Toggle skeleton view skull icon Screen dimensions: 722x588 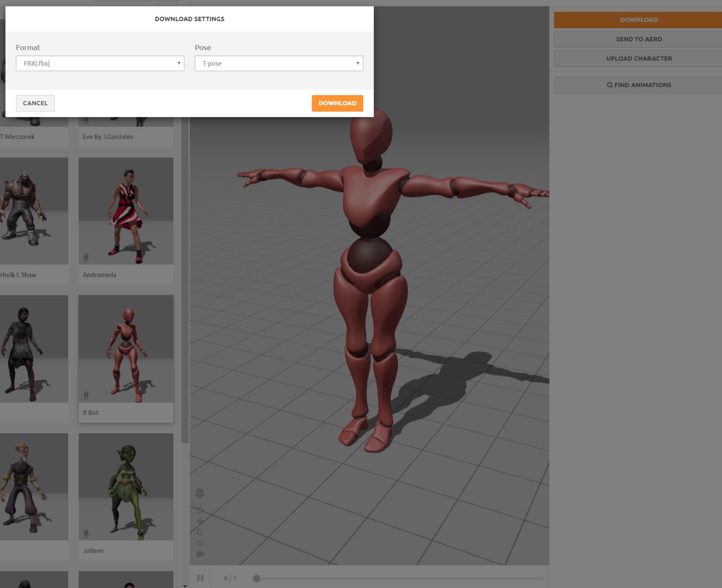pyautogui.click(x=200, y=493)
